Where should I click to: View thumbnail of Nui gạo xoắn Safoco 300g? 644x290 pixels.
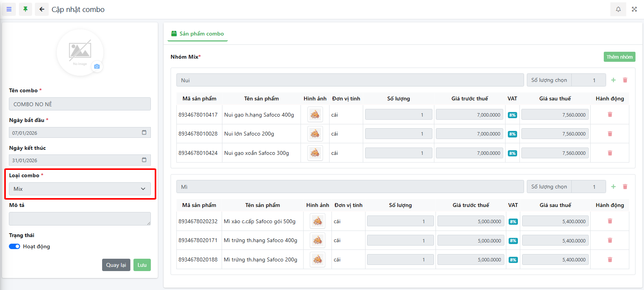point(315,153)
